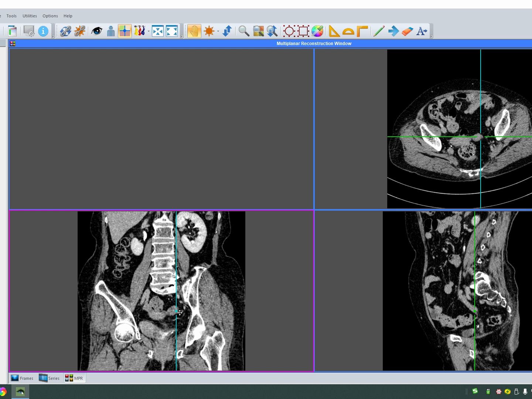Select the protractor angle tool
532x399 pixels.
pos(348,31)
